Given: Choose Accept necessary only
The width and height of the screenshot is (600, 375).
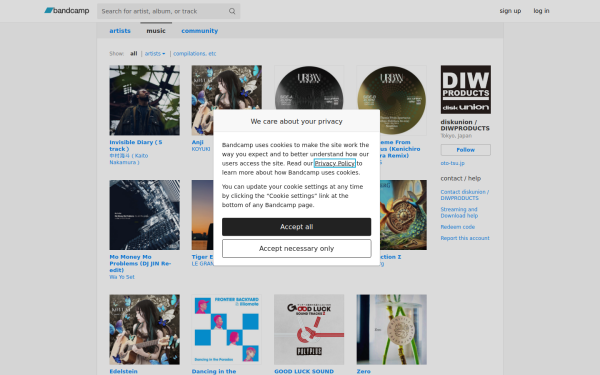Looking at the screenshot, I should [x=296, y=248].
